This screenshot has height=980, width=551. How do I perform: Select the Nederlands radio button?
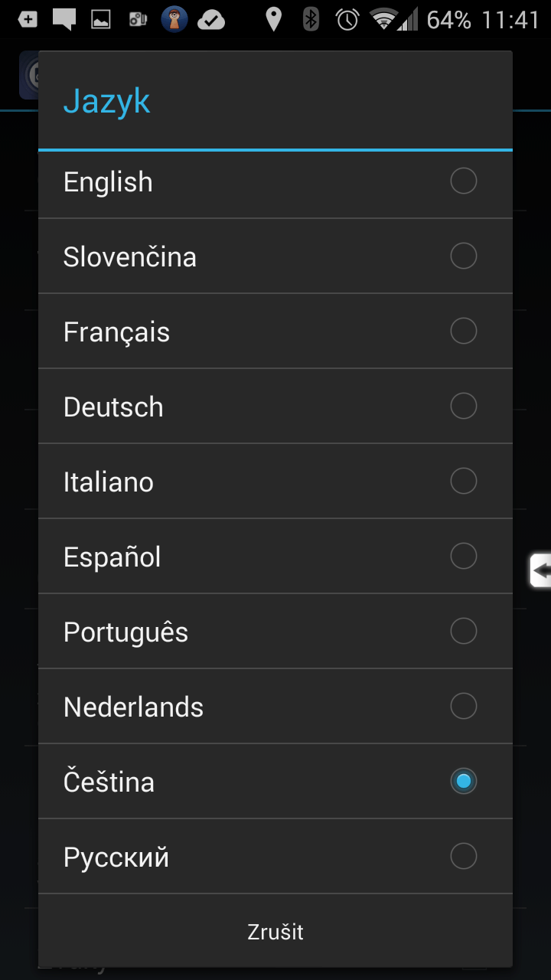463,706
